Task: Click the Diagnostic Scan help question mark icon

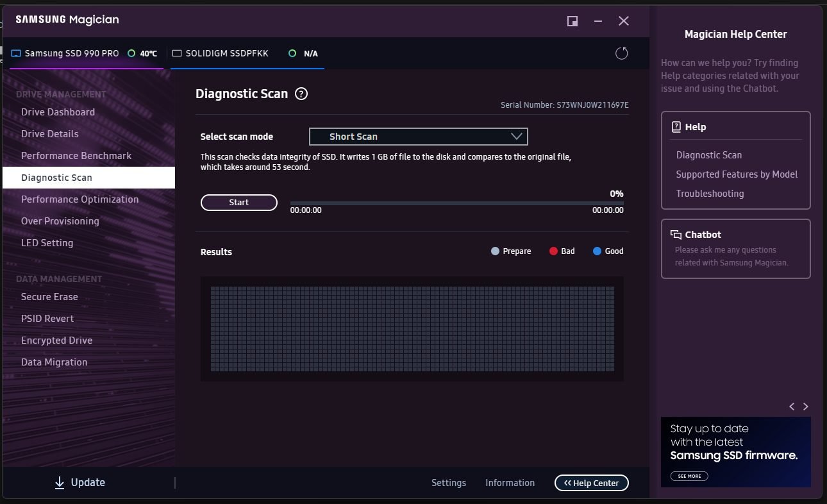Action: click(x=301, y=94)
